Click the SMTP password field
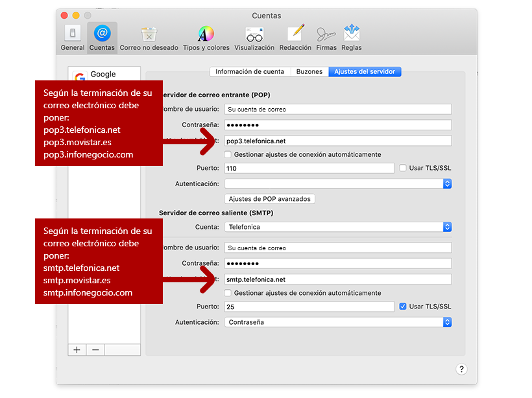The image size is (532, 398). click(338, 263)
